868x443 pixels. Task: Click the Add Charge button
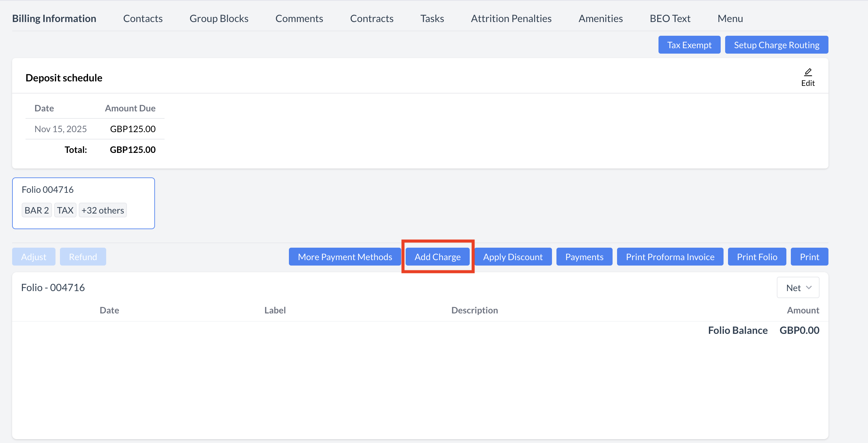coord(437,257)
